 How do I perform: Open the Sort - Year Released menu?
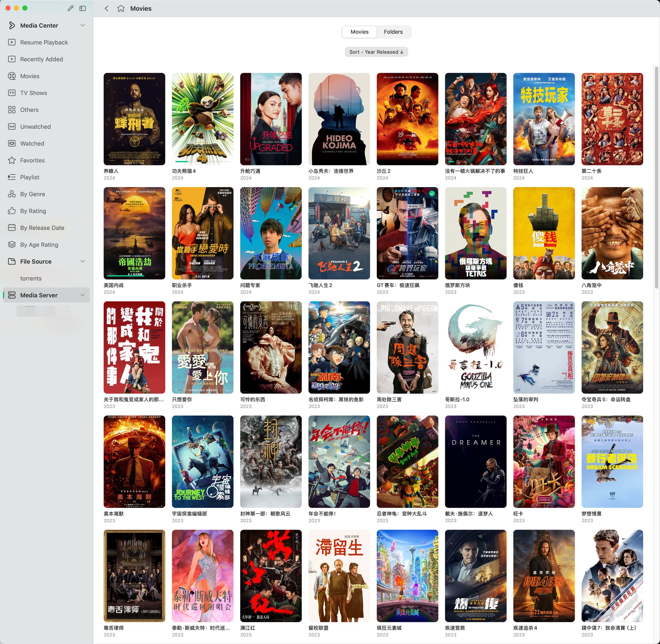376,52
